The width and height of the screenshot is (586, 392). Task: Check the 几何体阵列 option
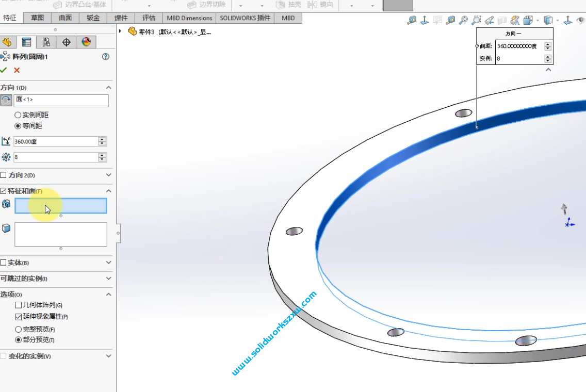coord(19,305)
